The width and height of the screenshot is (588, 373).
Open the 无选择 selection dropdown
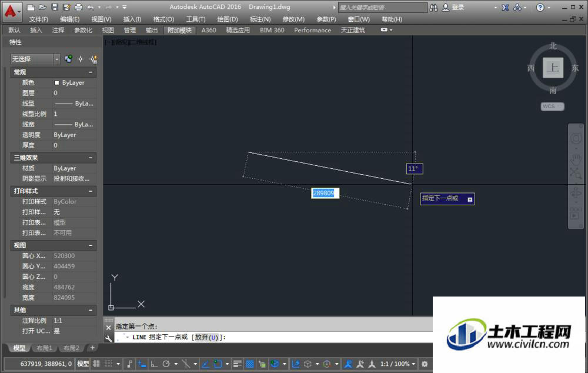(x=35, y=59)
